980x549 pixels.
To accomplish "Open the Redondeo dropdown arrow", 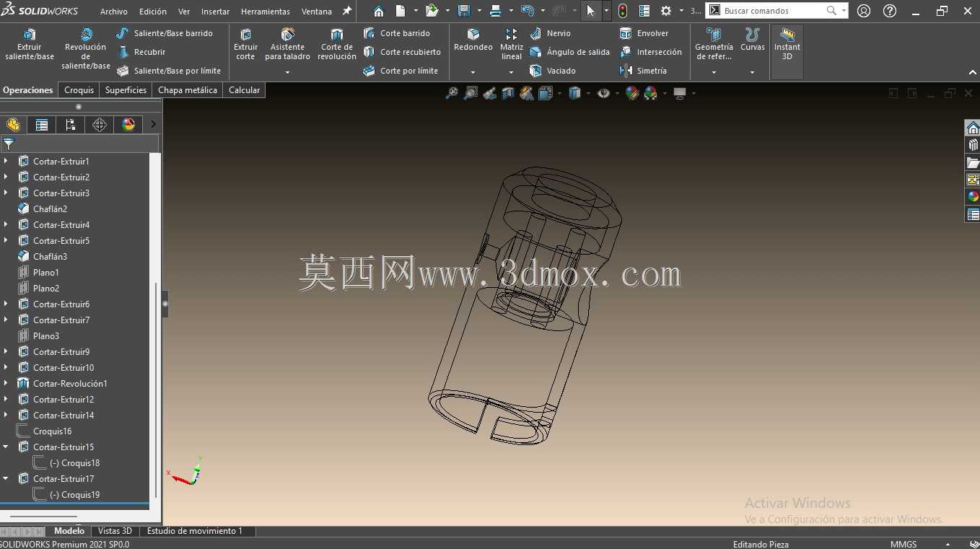I will point(473,72).
